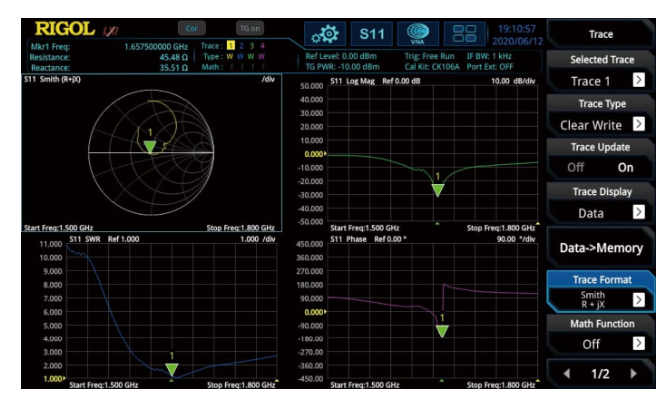This screenshot has width=672, height=406.
Task: Open the system settings gear icon
Action: coord(325,34)
